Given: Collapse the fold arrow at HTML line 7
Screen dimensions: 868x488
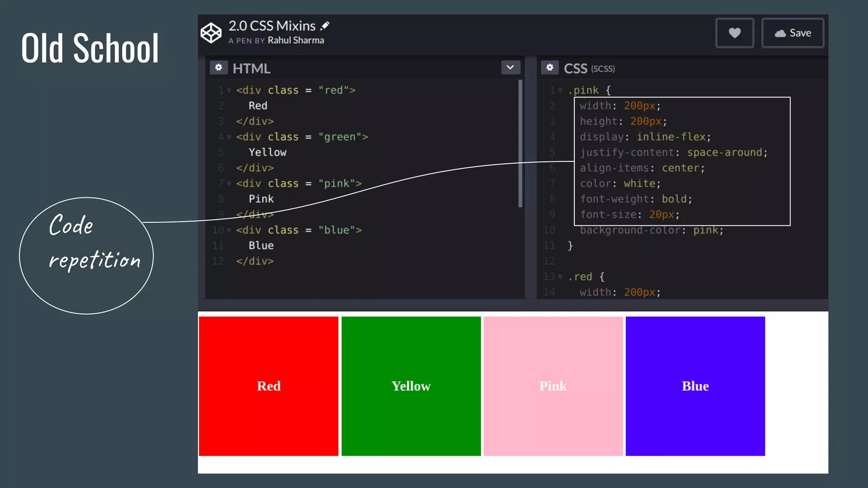Looking at the screenshot, I should click(229, 184).
